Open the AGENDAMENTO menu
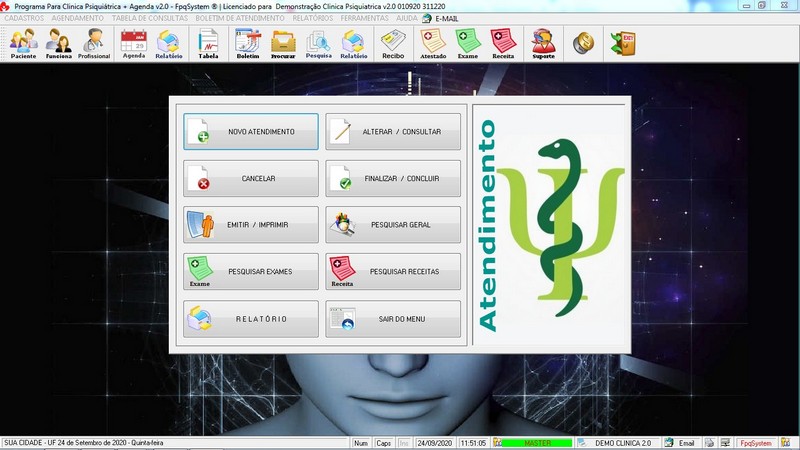 point(78,18)
